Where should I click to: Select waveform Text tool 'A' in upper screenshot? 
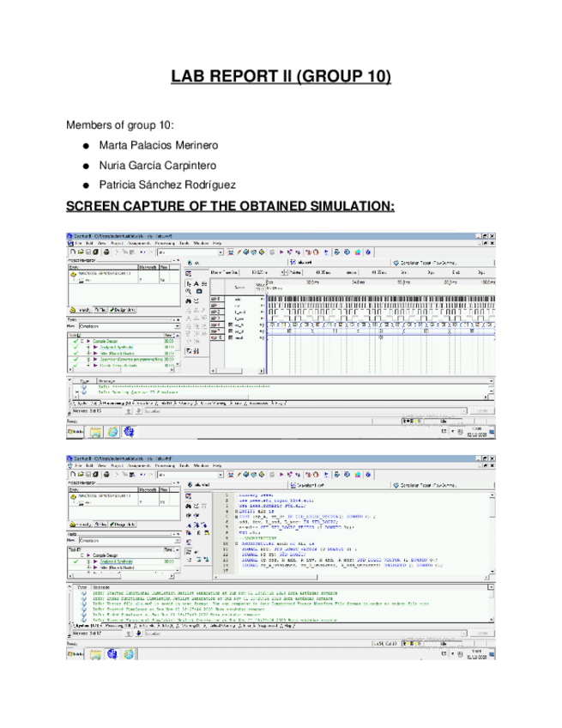click(x=196, y=283)
